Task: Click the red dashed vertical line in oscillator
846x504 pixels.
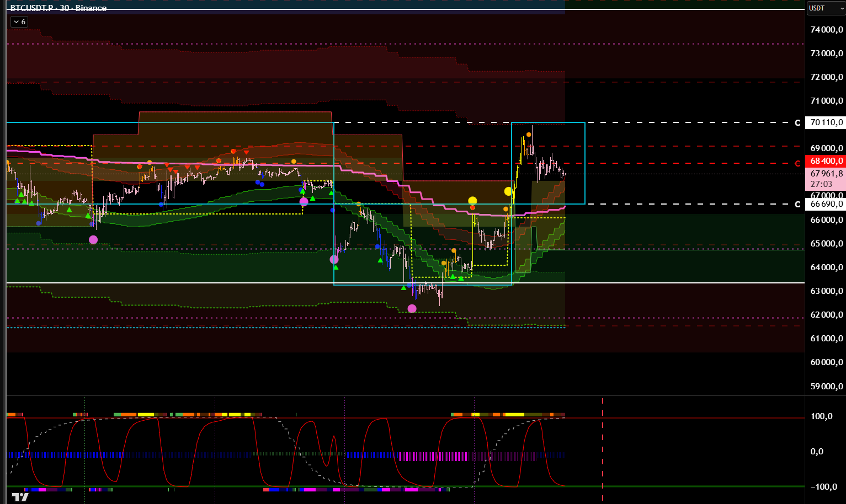Action: pyautogui.click(x=603, y=447)
